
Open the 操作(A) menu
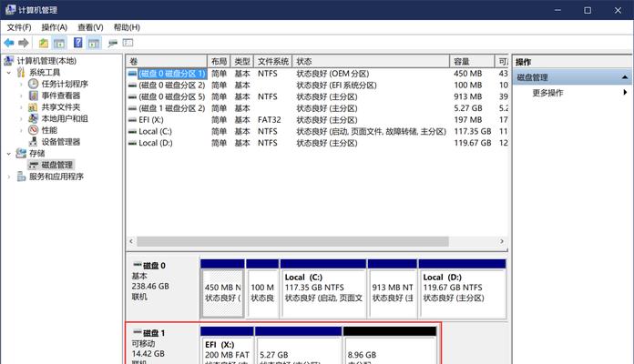coord(54,27)
